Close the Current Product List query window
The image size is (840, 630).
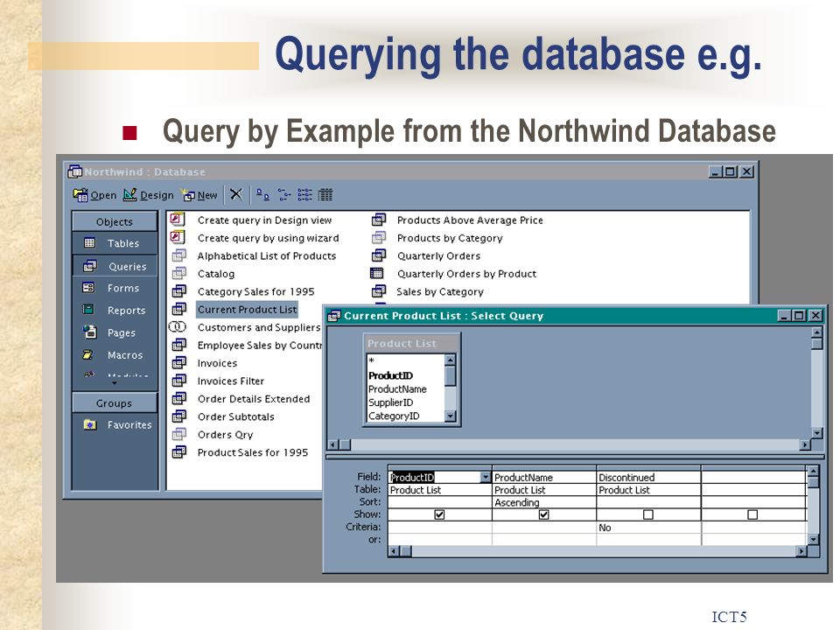coord(815,316)
